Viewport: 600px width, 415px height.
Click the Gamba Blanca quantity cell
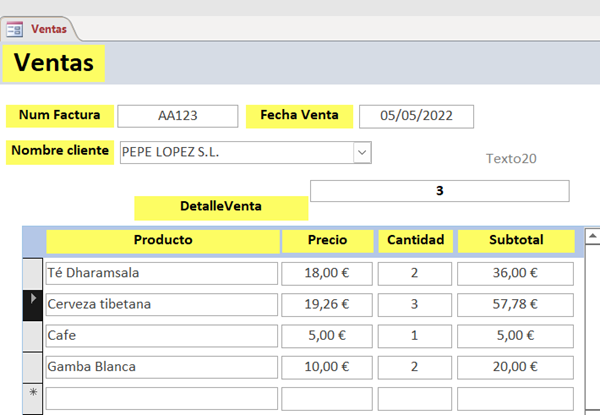click(x=415, y=366)
